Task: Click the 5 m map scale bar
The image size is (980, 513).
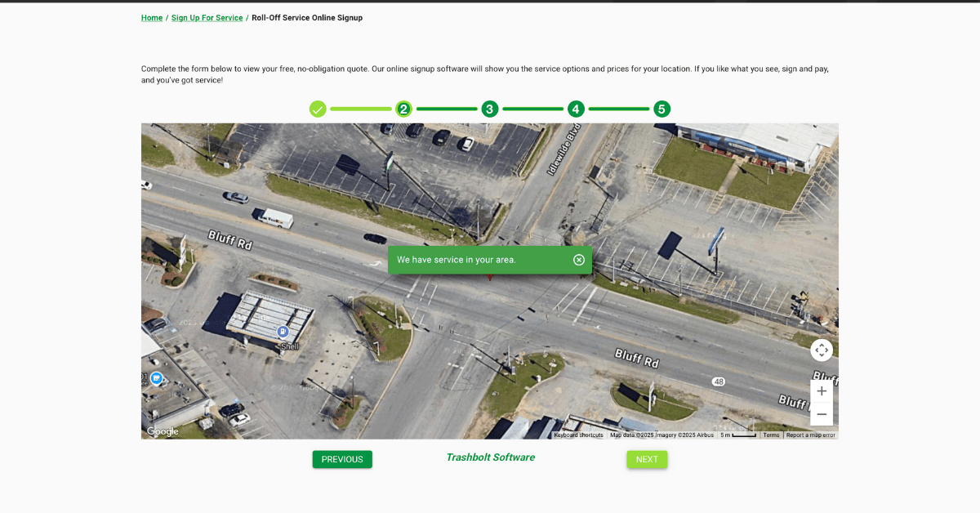Action: tap(737, 435)
